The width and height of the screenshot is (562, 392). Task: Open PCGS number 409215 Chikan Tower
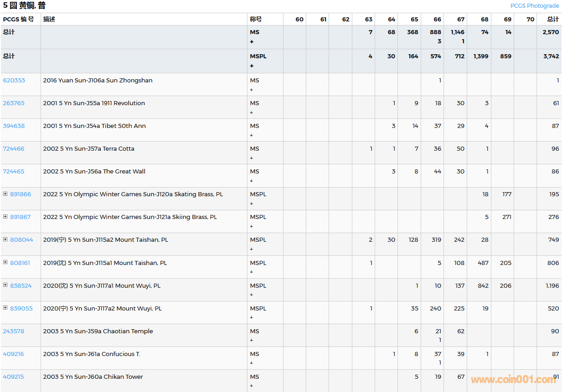click(x=13, y=377)
